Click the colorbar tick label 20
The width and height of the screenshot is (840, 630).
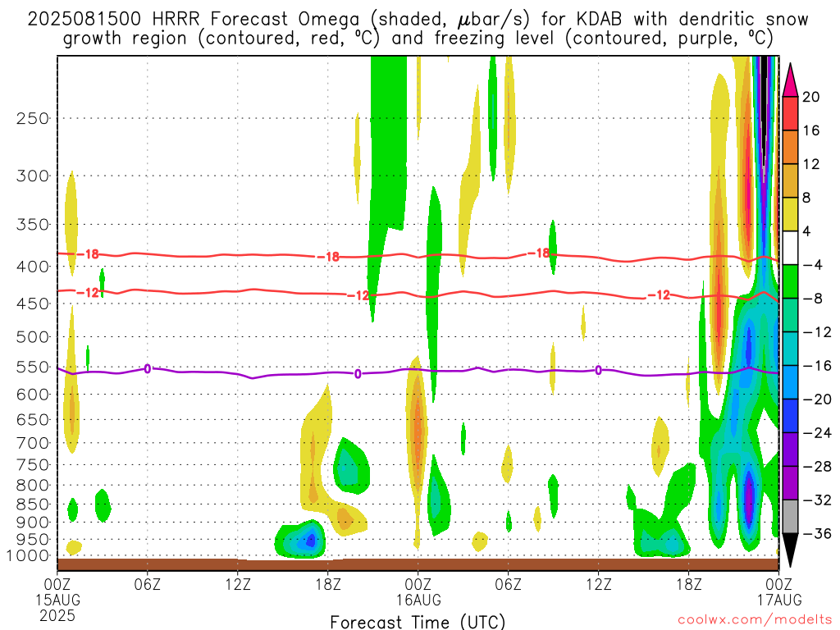coord(811,97)
